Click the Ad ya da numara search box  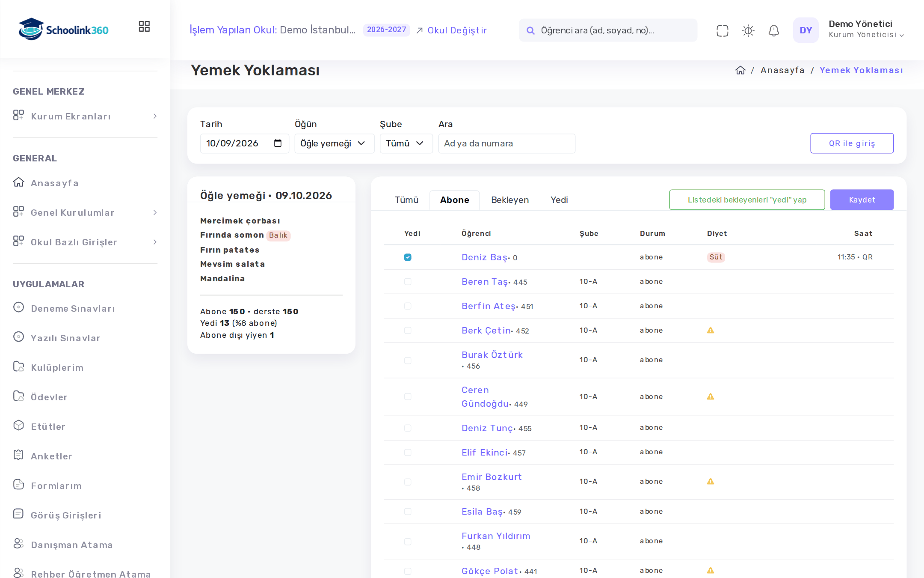click(506, 143)
